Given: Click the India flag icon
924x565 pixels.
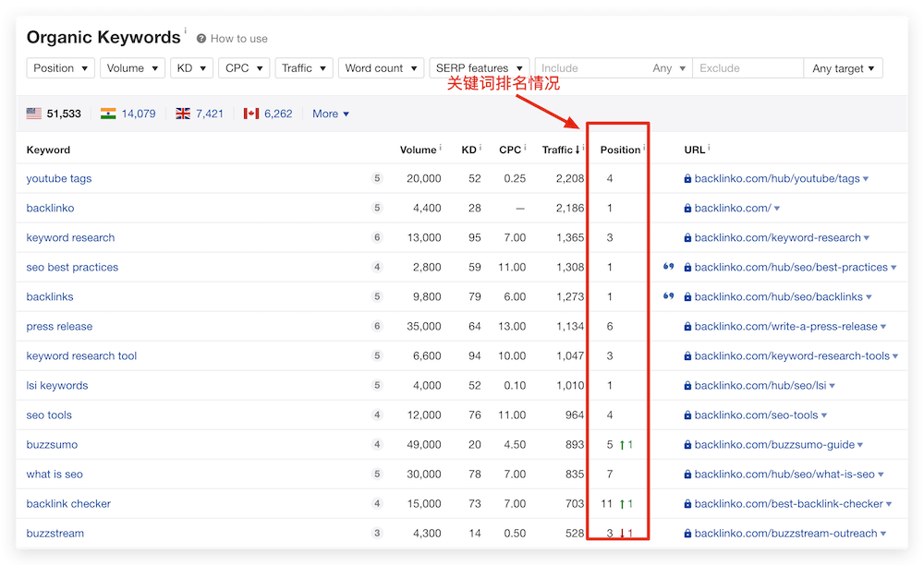Looking at the screenshot, I should coord(108,114).
